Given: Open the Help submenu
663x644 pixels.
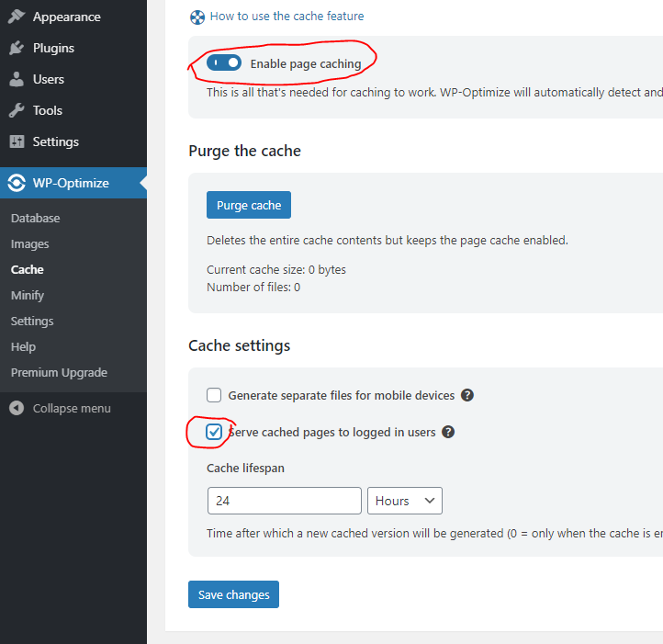Looking at the screenshot, I should click(x=23, y=347).
